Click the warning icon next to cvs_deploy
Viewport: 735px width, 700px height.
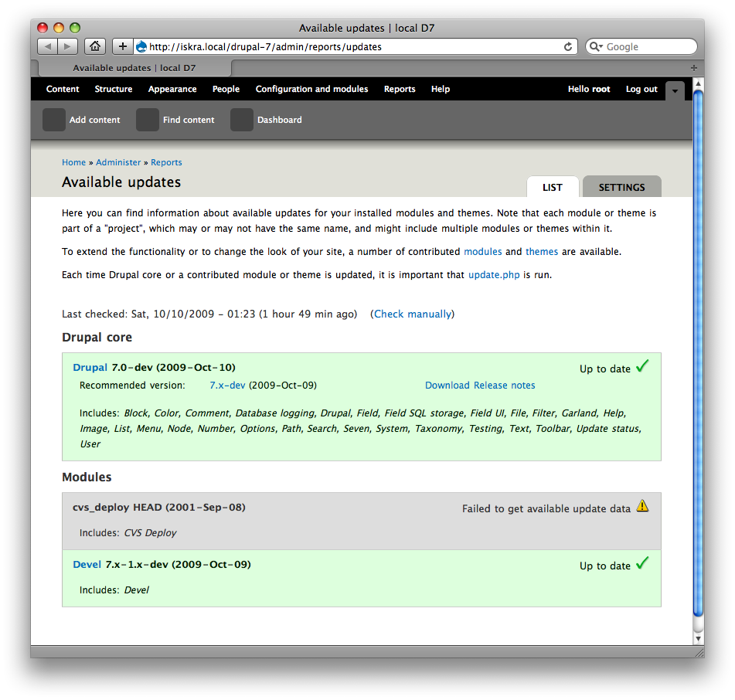[643, 505]
